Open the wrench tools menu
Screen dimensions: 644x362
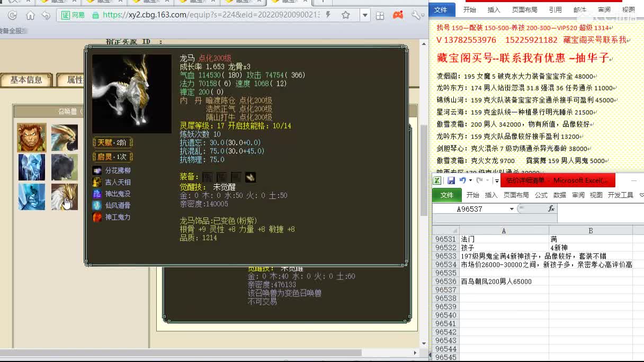[416, 15]
